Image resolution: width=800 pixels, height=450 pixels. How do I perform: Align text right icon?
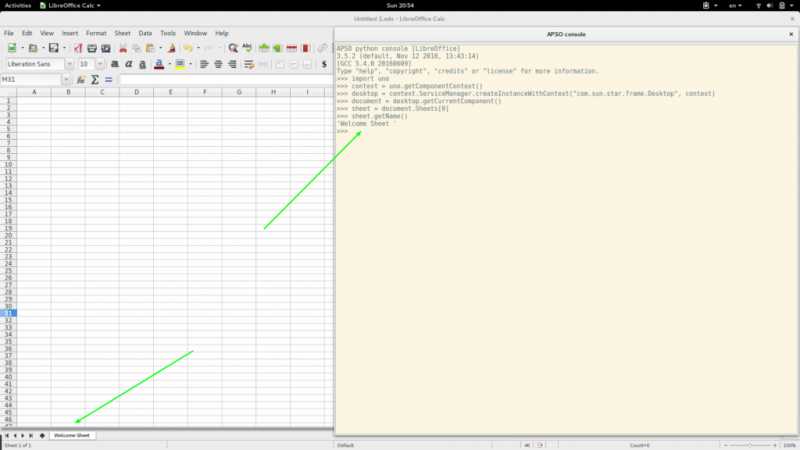232,64
